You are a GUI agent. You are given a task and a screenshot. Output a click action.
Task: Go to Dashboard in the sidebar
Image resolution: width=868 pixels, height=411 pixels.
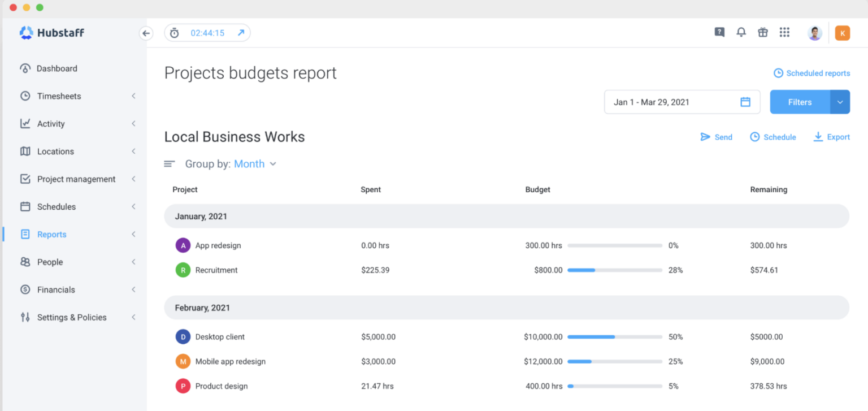point(57,68)
